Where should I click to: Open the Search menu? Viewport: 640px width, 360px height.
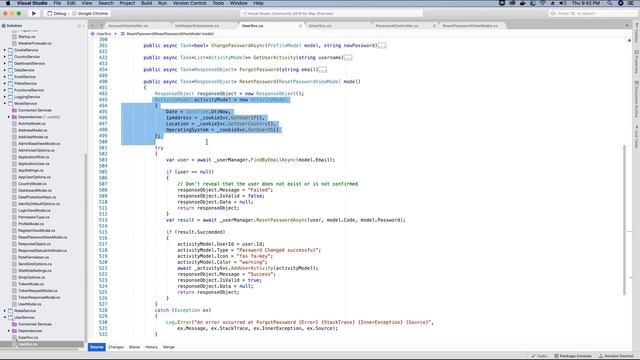click(x=105, y=3)
